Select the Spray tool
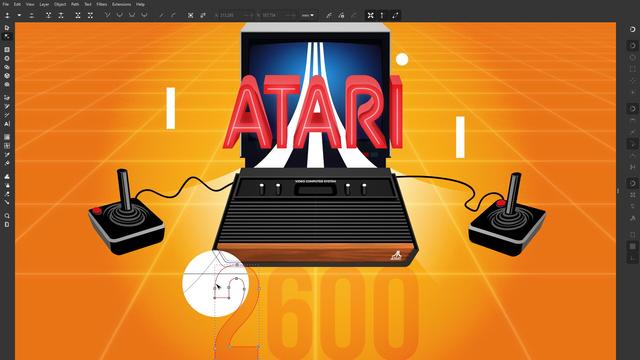The height and width of the screenshot is (360, 640). (x=7, y=185)
